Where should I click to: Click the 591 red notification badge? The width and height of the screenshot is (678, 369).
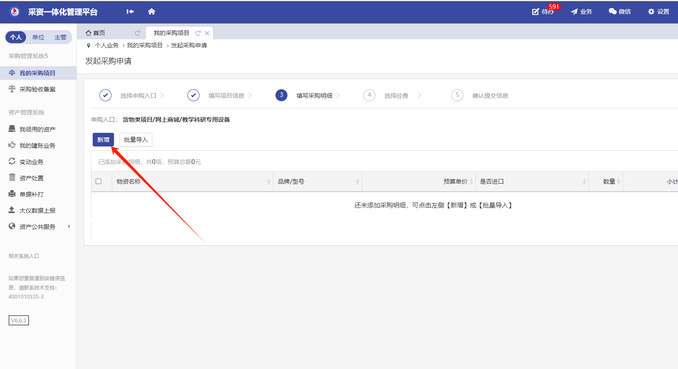coord(554,7)
